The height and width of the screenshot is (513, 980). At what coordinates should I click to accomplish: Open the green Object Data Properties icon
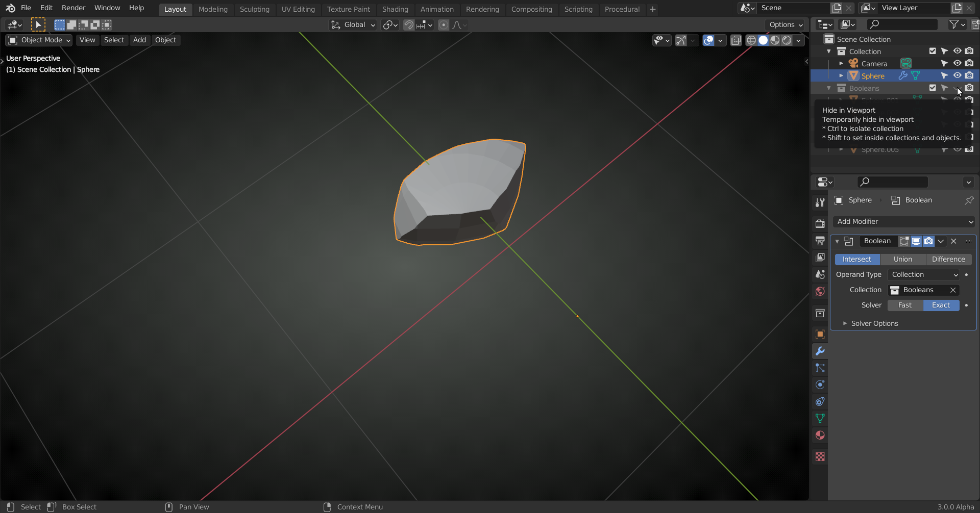[820, 418]
